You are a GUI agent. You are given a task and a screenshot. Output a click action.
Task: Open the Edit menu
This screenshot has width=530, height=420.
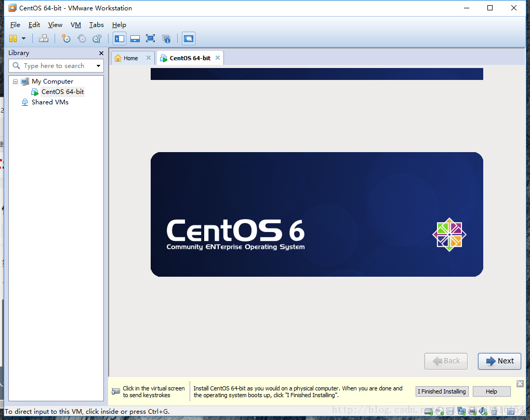34,24
